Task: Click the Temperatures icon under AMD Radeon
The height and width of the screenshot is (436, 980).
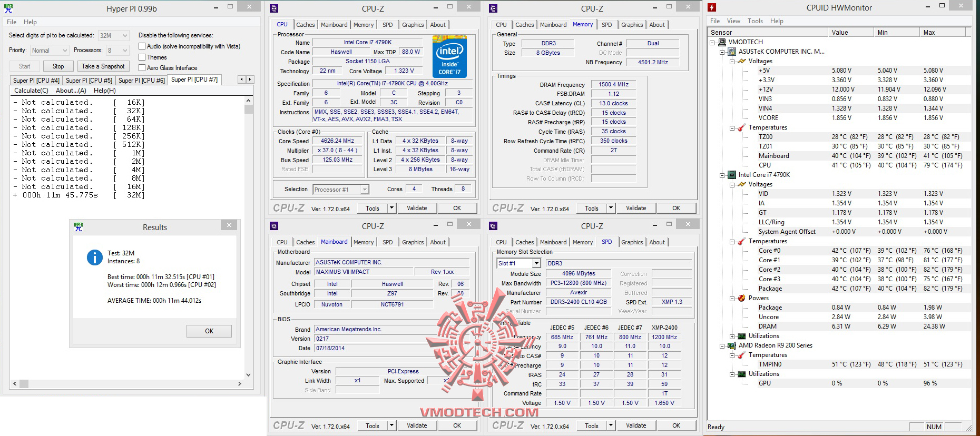Action: (x=742, y=355)
